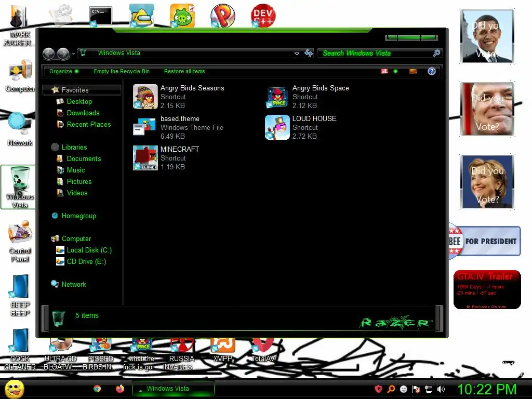Open Homegroup in navigation pane
The width and height of the screenshot is (532, 399).
74,216
